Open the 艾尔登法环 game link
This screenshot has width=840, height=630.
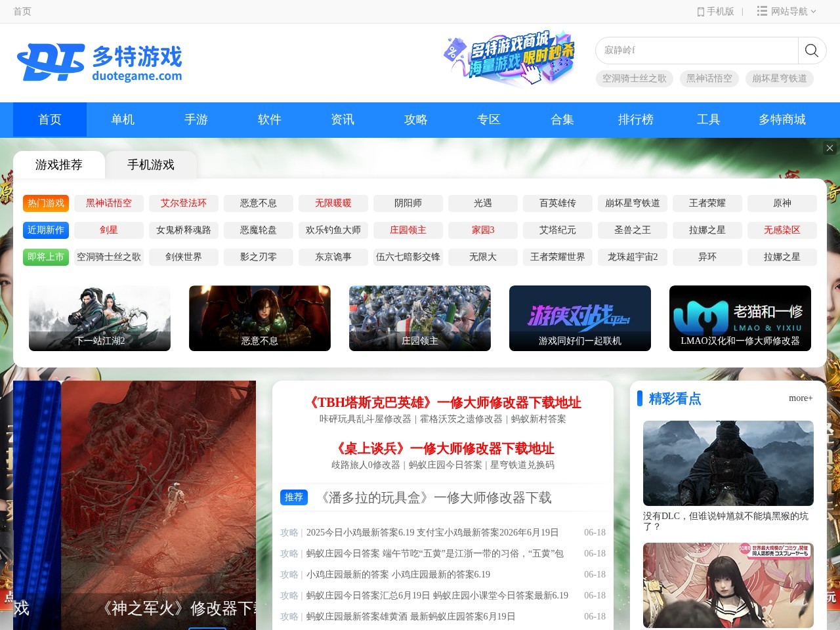pos(184,203)
